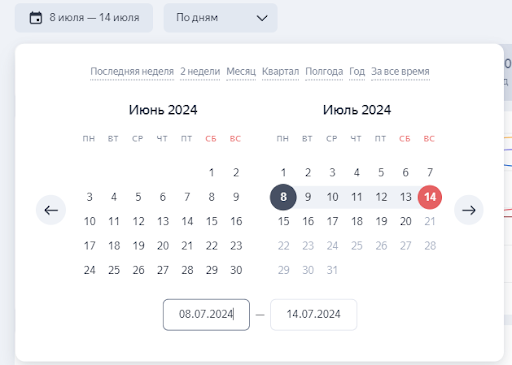
Task: Select the 'Полгода' period preset
Action: 324,71
